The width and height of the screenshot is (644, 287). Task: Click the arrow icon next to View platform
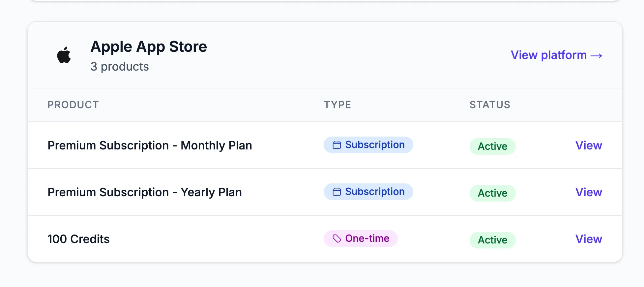click(597, 55)
